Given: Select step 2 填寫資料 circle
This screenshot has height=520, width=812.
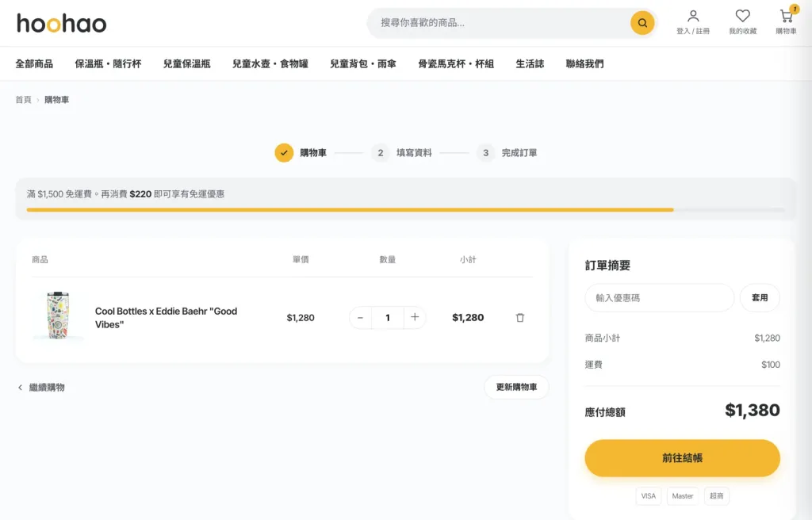Looking at the screenshot, I should coord(380,153).
